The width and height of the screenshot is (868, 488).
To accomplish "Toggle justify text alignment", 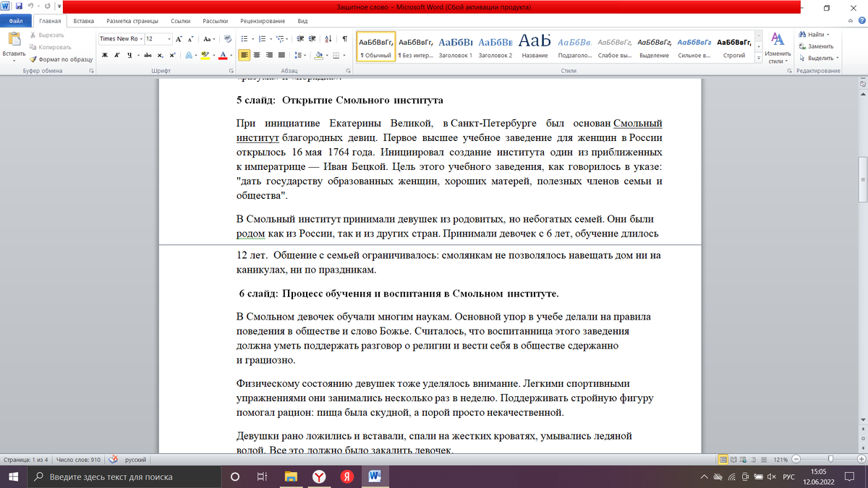I will (x=281, y=55).
